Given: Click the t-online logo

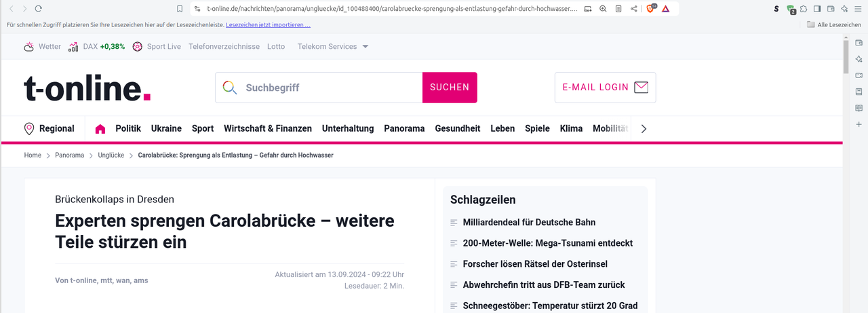Looking at the screenshot, I should (87, 88).
